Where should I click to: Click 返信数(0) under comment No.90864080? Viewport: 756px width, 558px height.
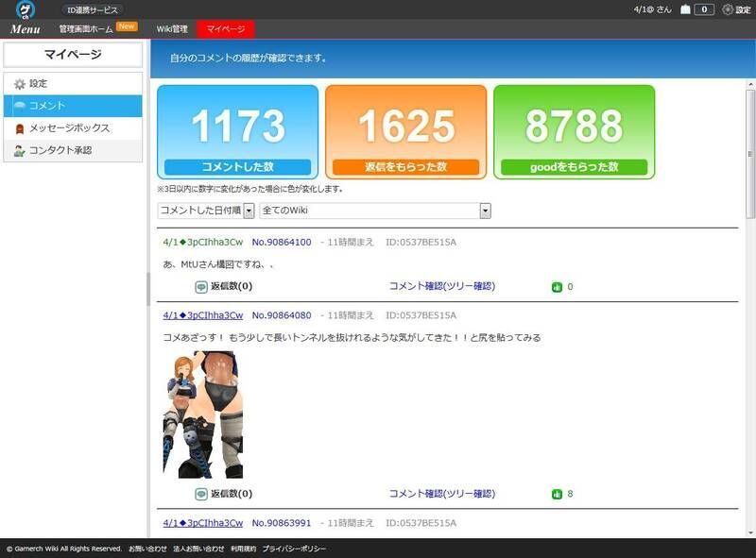232,494
